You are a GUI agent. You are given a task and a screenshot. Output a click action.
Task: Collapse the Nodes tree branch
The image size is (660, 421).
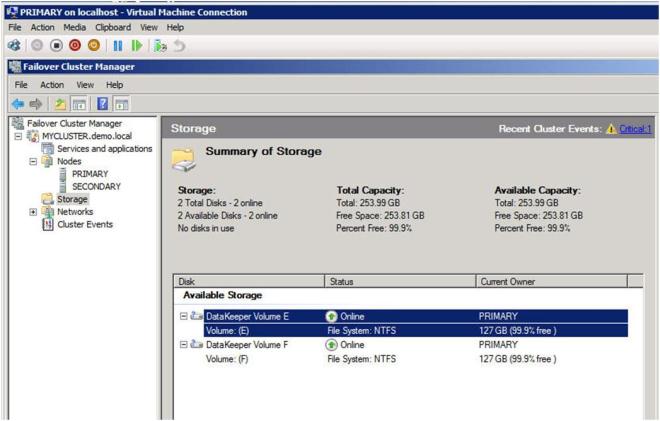[34, 161]
